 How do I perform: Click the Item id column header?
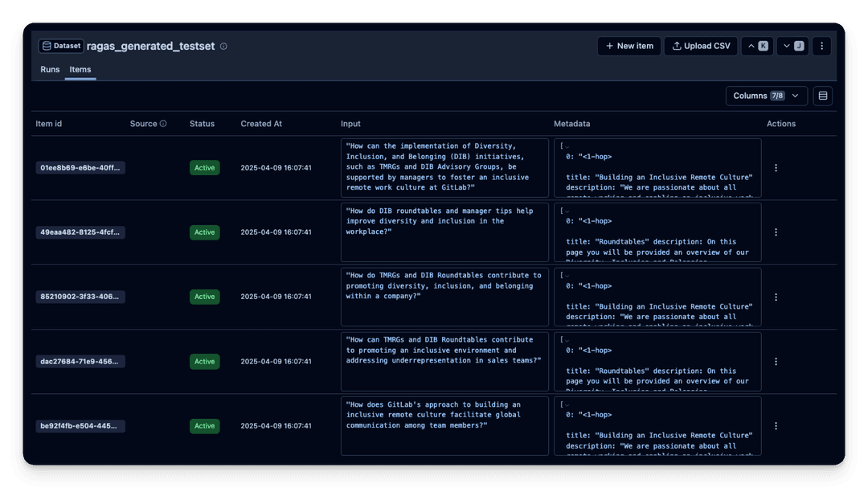point(49,124)
